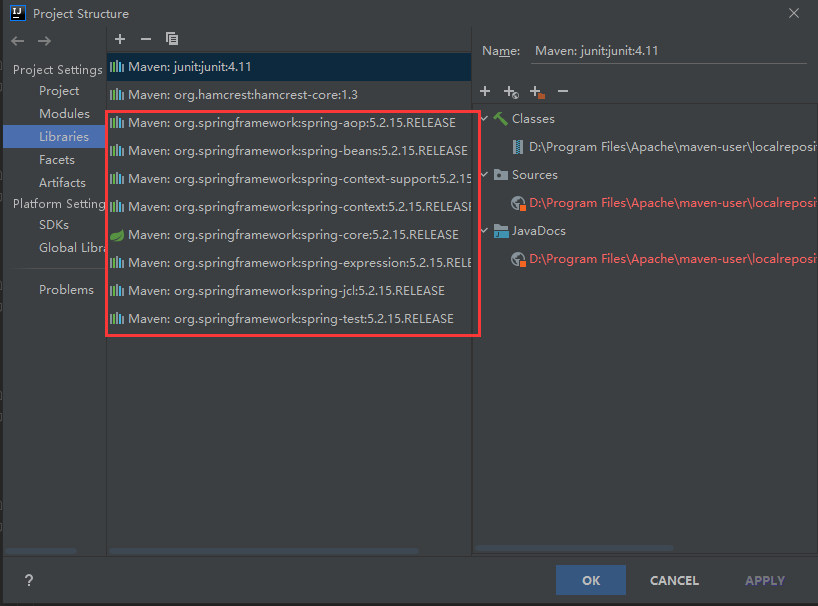
Task: Specify documentation URL add icon
Action: click(x=511, y=92)
